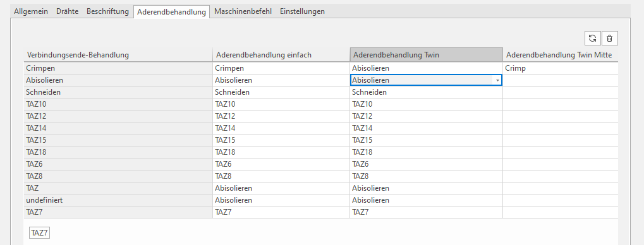Image resolution: width=644 pixels, height=245 pixels.
Task: Open the Einstellungen tab
Action: (x=302, y=11)
